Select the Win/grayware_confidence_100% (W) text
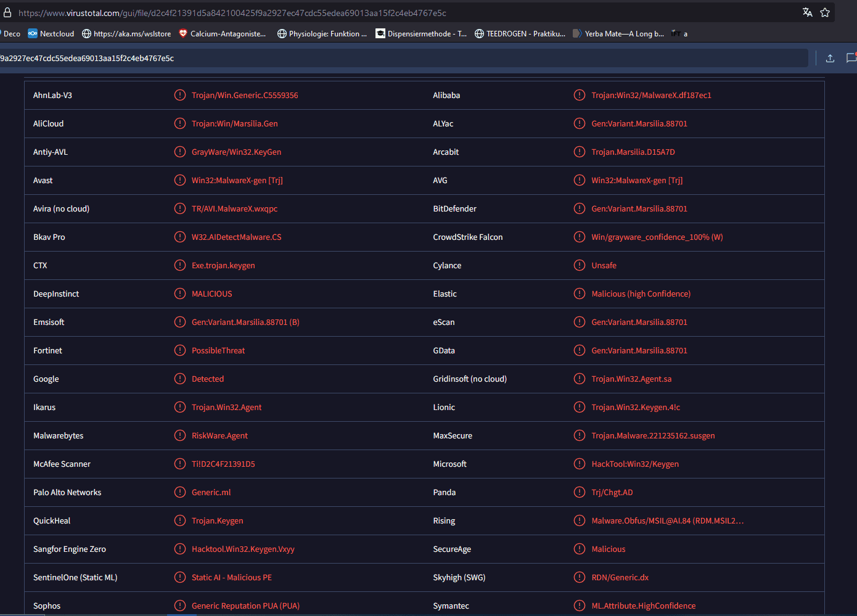 click(657, 237)
